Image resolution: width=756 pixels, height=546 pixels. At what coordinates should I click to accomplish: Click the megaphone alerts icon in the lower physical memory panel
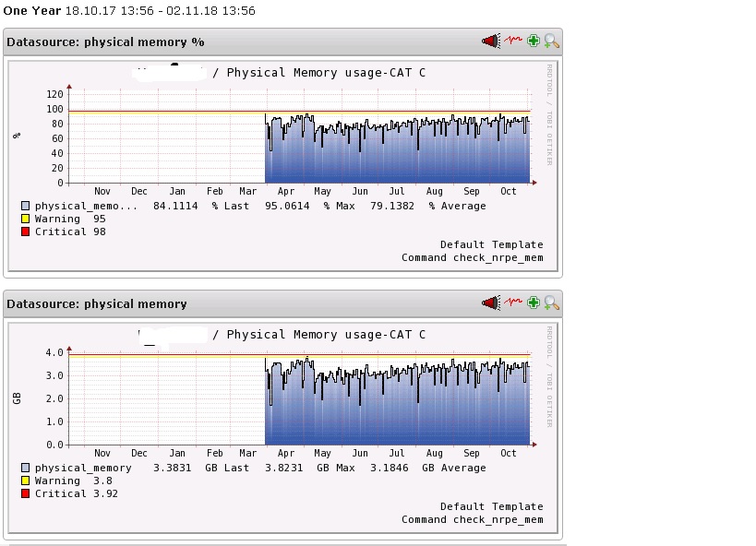click(490, 303)
